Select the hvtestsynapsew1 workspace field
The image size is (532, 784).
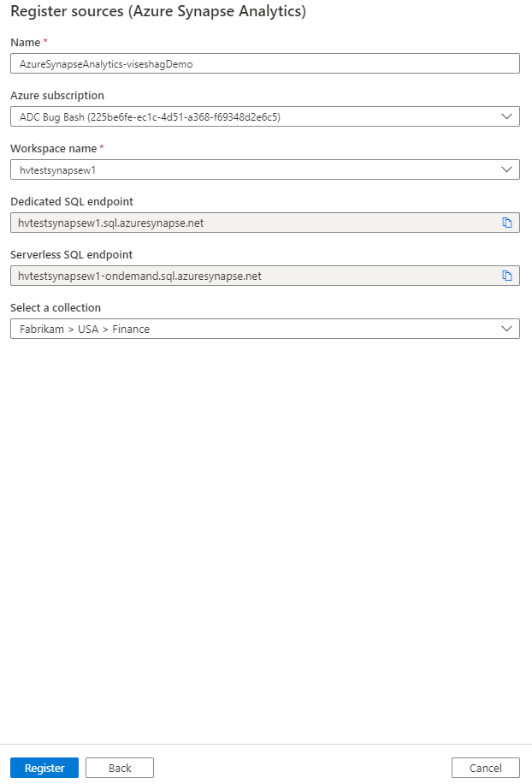(257, 169)
